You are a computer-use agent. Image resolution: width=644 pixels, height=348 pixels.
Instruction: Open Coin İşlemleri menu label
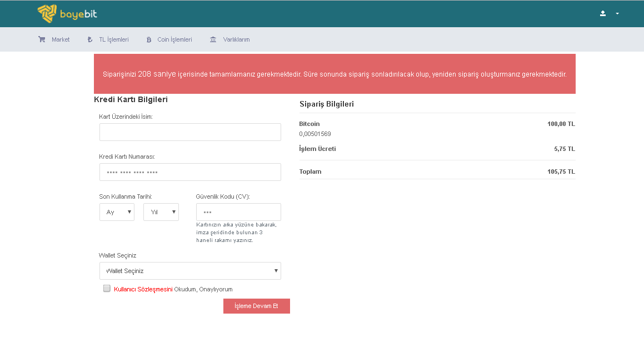pyautogui.click(x=174, y=39)
